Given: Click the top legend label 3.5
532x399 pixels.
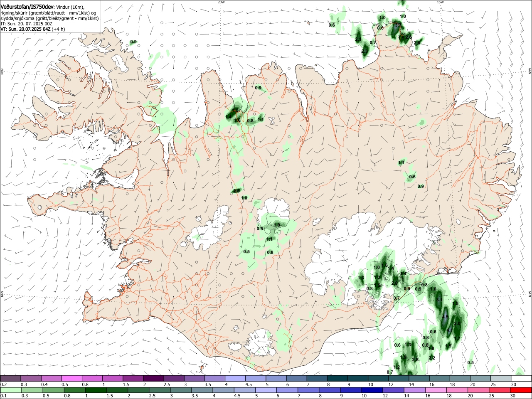Looking at the screenshot, I should [x=208, y=384].
